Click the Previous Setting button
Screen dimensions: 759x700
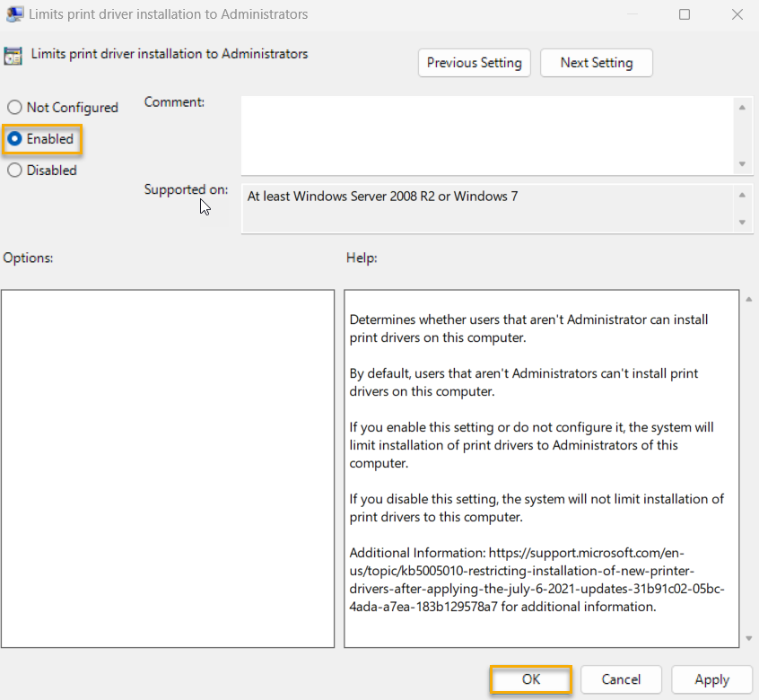[x=474, y=63]
